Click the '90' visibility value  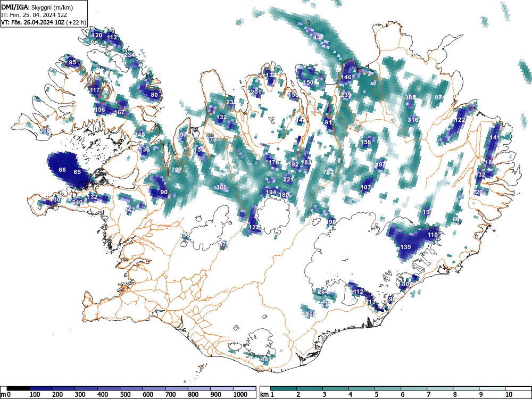tap(164, 192)
